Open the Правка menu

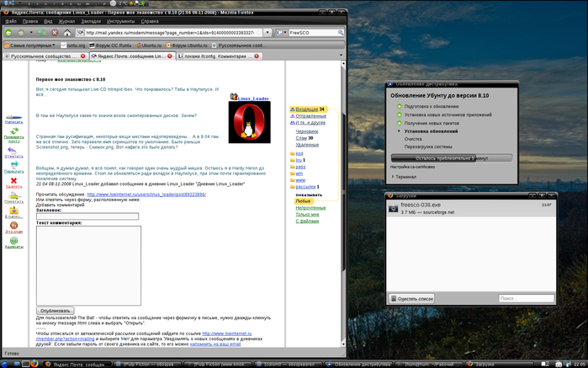tap(30, 21)
